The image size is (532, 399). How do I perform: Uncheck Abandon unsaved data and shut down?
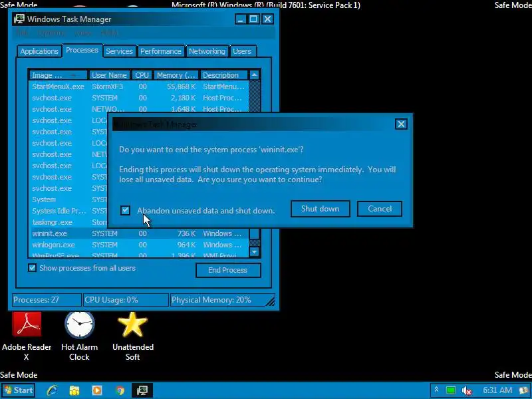[125, 210]
